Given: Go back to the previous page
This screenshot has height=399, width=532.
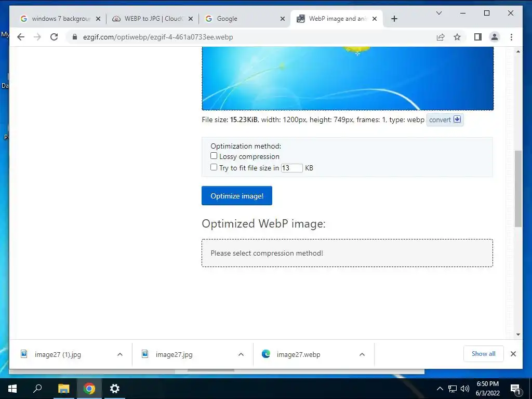Looking at the screenshot, I should click(21, 37).
